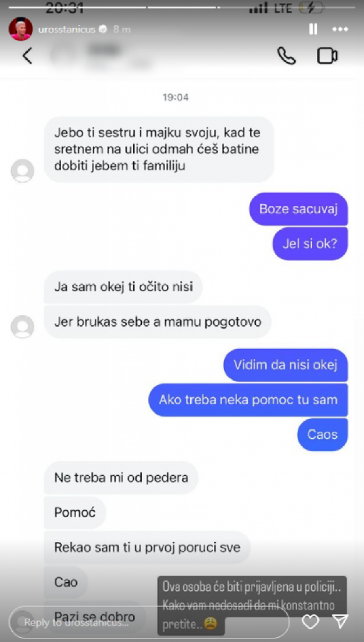Tap the Reply to urosstanicus input field
This screenshot has height=642, width=364.
tap(149, 622)
